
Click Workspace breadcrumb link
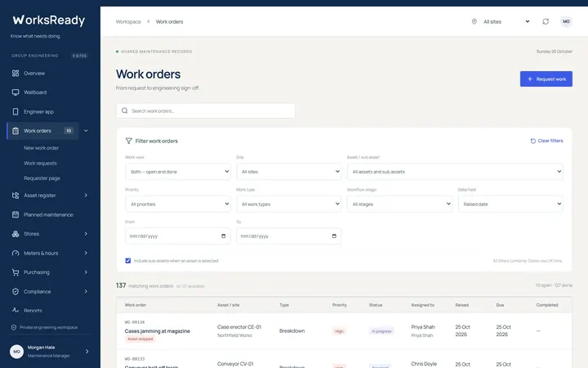(x=128, y=22)
